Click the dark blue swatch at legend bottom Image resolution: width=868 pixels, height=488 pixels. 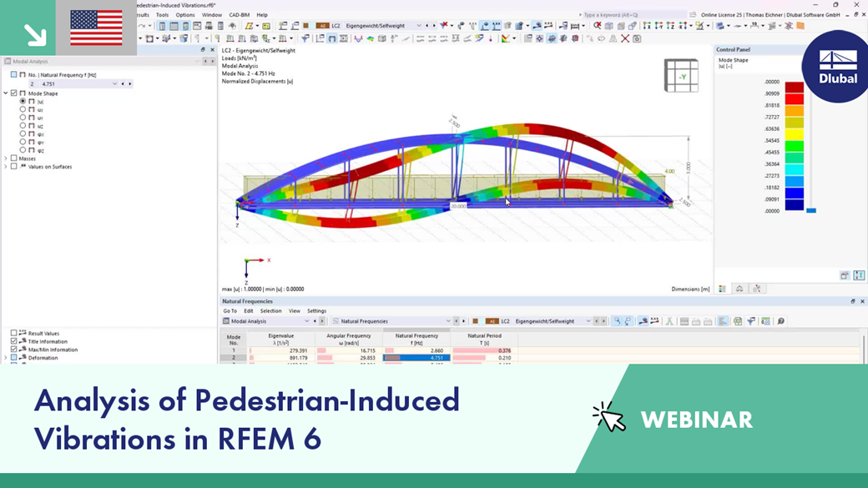click(x=795, y=204)
